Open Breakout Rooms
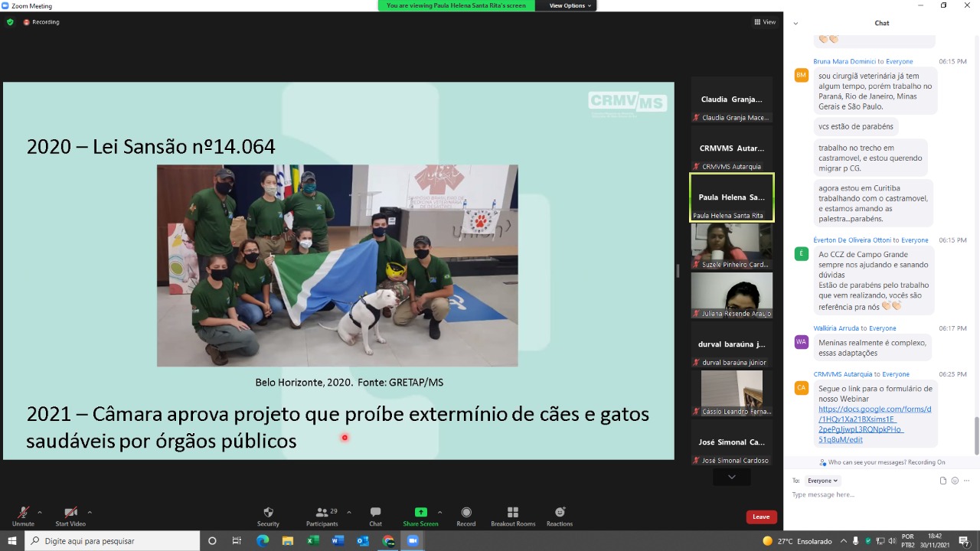The width and height of the screenshot is (980, 551). coord(513,515)
